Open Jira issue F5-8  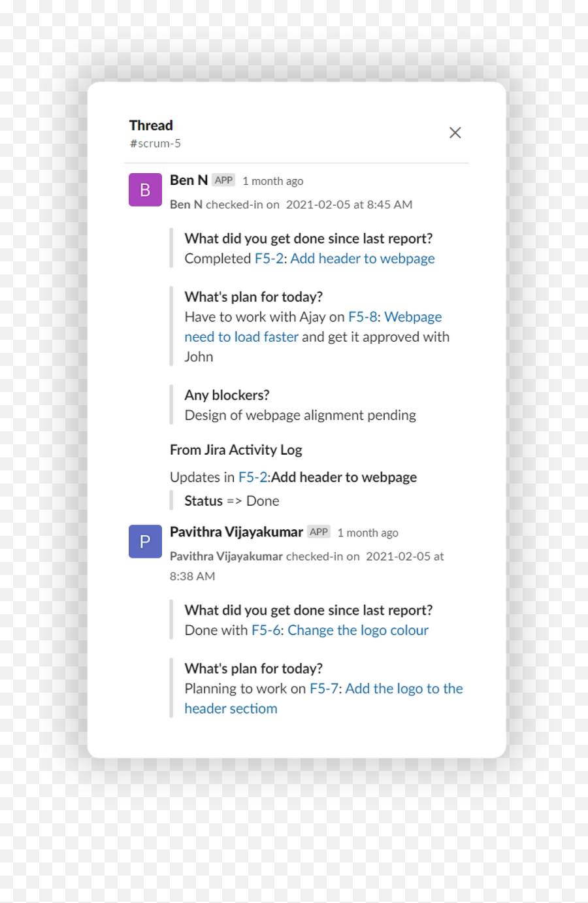click(x=361, y=316)
